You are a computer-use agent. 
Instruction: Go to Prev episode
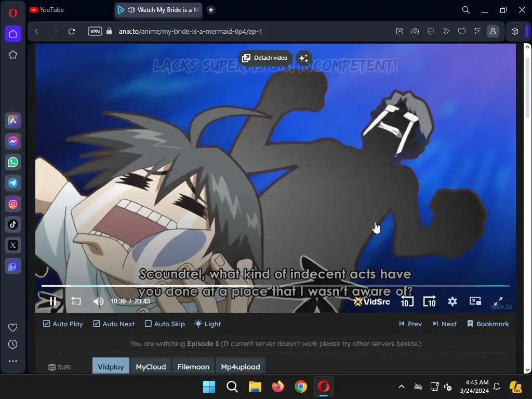click(x=410, y=324)
